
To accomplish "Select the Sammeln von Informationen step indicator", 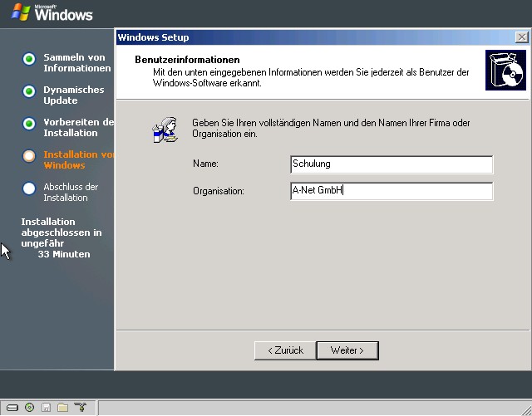I will click(x=29, y=59).
